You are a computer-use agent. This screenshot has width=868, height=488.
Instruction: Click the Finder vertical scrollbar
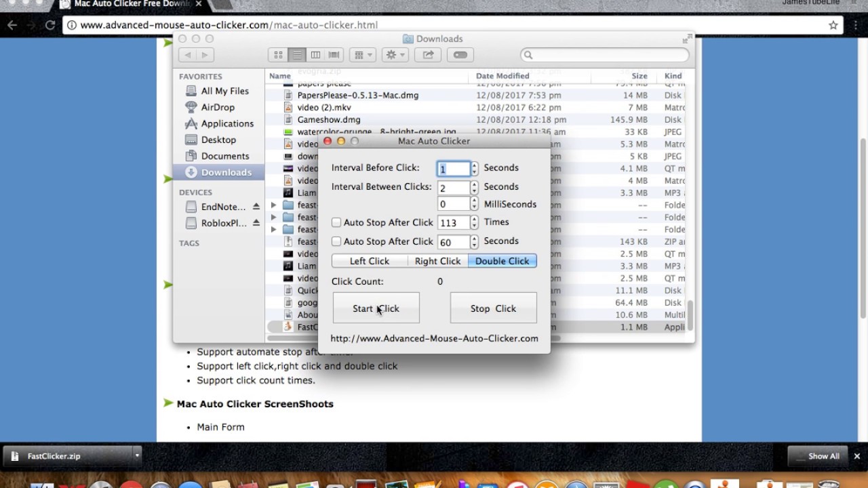click(691, 315)
